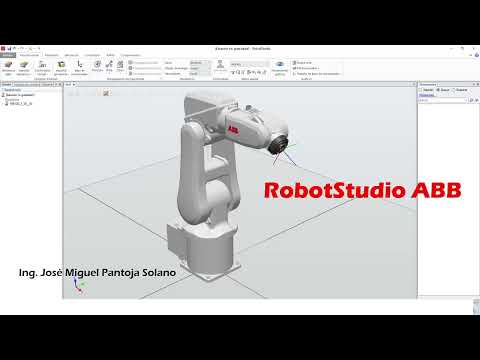Open the Tool (Herramienta) dropdown in Settings
480x360 pixels.
click(x=200, y=74)
